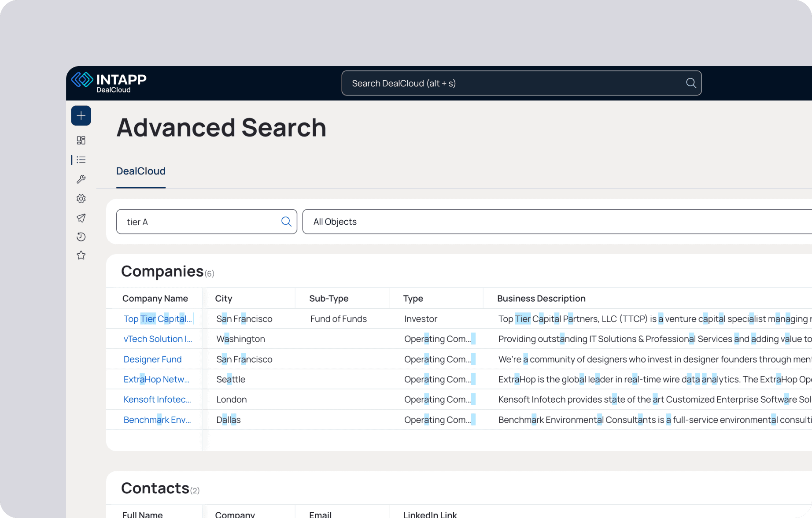Click Top Tier Capital's business description text
The width and height of the screenshot is (812, 518).
pos(655,319)
